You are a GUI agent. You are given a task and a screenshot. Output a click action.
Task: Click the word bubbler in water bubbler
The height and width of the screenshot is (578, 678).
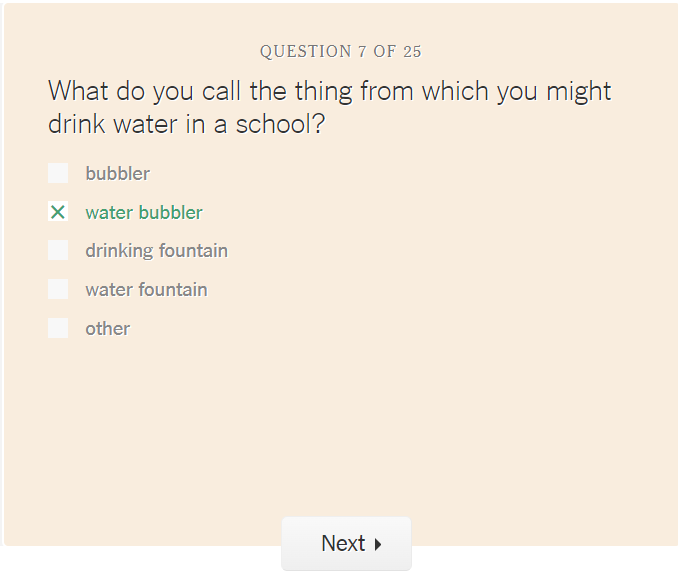(171, 213)
